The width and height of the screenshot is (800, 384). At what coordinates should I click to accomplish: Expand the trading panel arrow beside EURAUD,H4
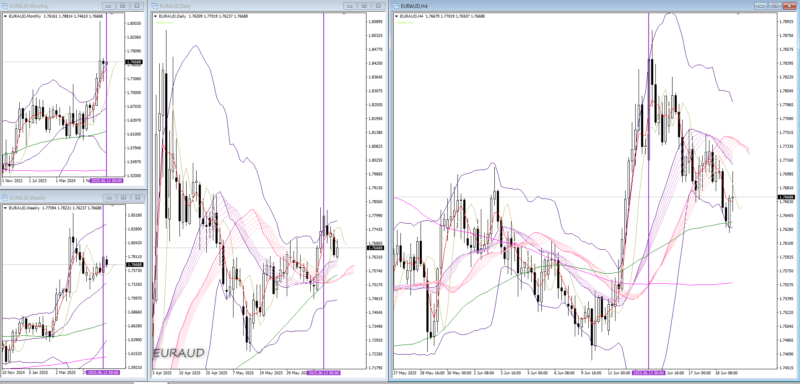coord(397,16)
